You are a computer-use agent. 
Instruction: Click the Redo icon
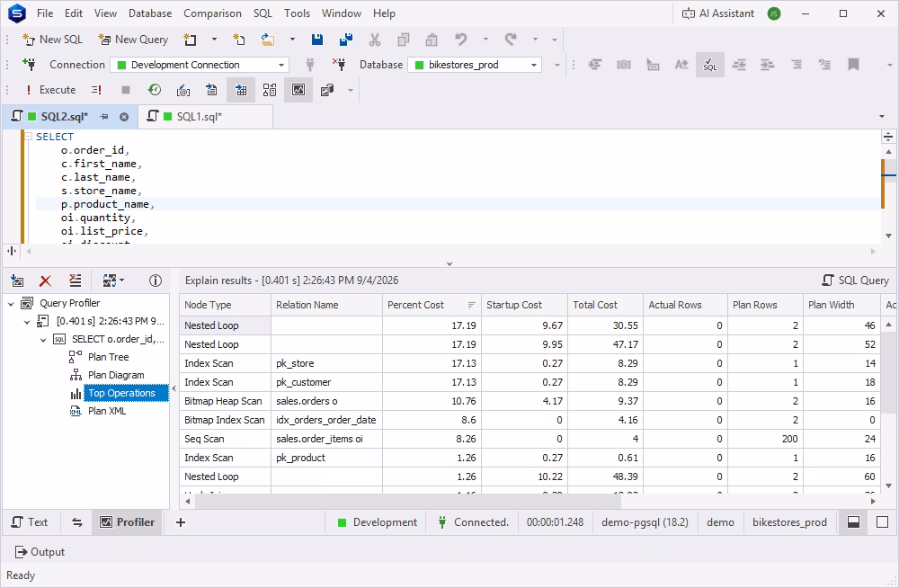[x=511, y=40]
